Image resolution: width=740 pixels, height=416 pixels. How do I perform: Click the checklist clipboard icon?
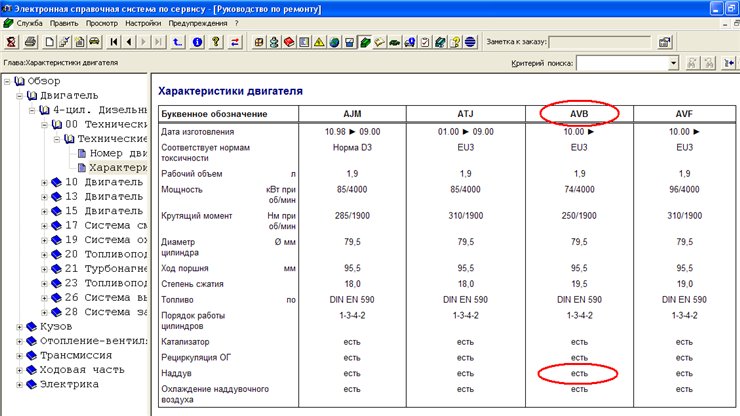pyautogui.click(x=425, y=42)
